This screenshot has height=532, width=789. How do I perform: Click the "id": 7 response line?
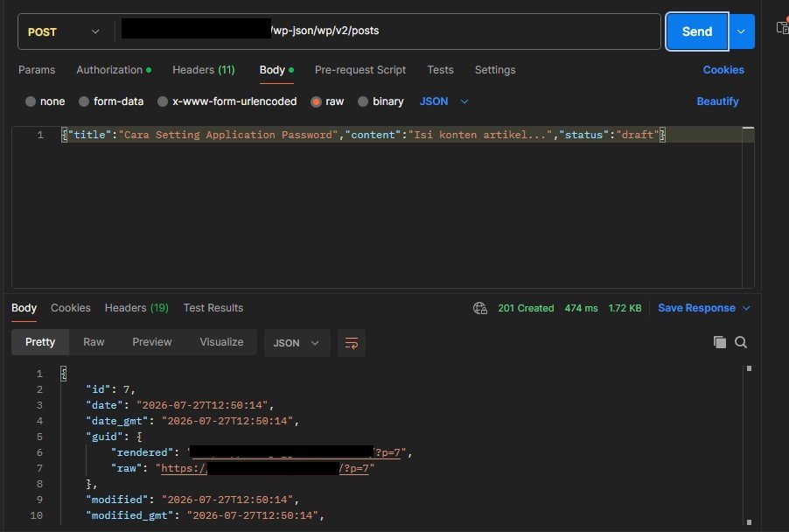pos(110,389)
